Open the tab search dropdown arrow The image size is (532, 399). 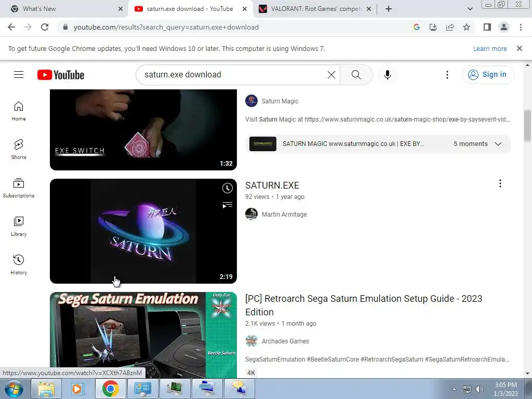tap(470, 9)
